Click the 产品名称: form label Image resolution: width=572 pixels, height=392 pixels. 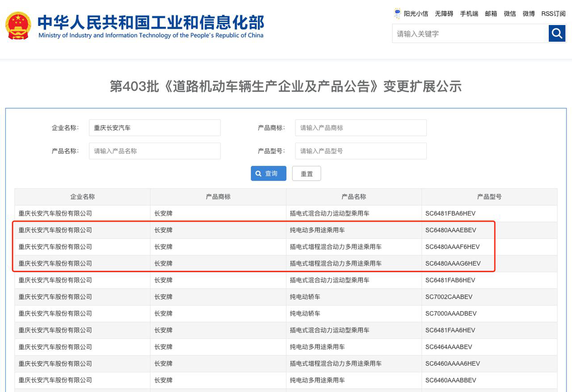coord(65,151)
